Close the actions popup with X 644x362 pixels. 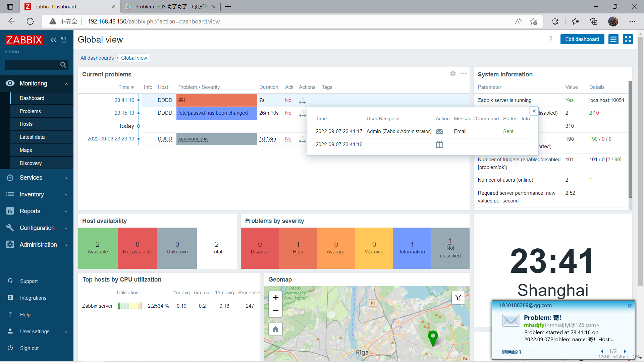[534, 111]
